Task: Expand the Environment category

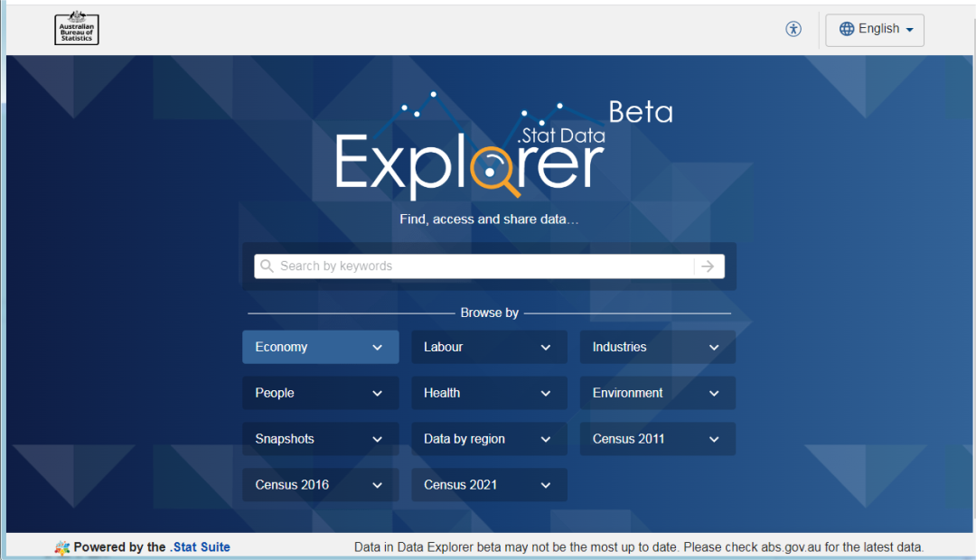Action: click(658, 393)
